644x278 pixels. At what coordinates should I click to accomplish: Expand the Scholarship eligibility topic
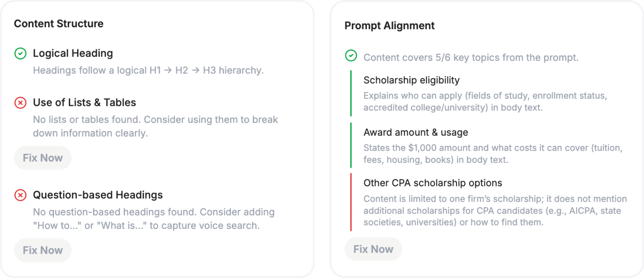412,80
